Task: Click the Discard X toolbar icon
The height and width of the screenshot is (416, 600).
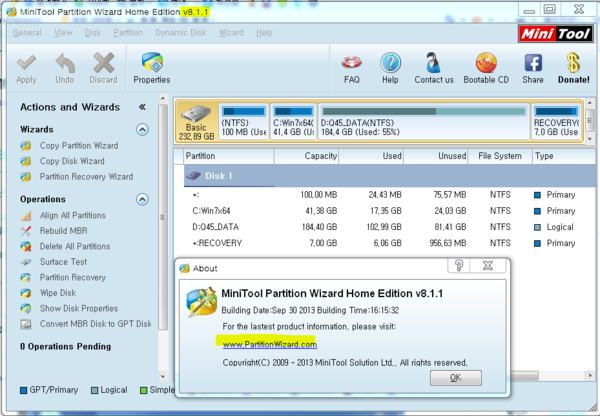Action: [103, 63]
